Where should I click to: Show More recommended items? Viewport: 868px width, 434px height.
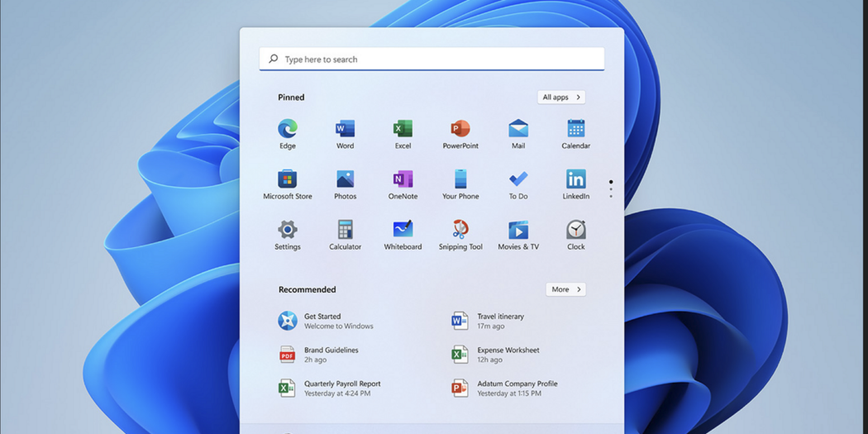point(565,289)
